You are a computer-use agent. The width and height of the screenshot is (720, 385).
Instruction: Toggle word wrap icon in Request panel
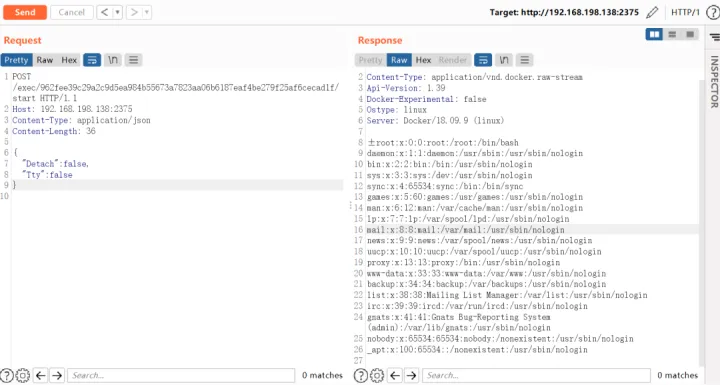92,60
